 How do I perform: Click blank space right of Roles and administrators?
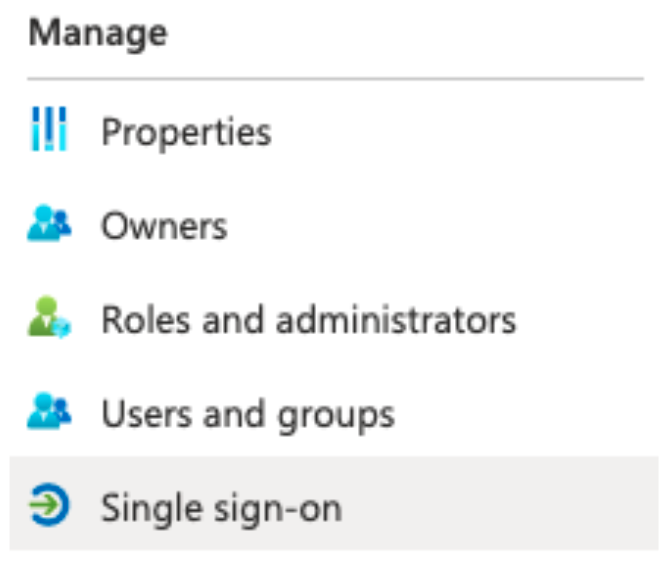pyautogui.click(x=589, y=318)
